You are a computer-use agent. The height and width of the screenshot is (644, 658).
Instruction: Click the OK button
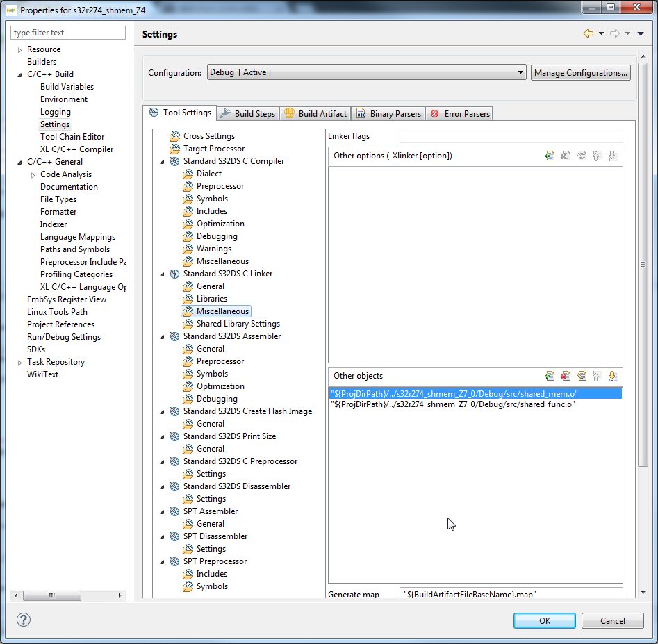click(x=544, y=620)
